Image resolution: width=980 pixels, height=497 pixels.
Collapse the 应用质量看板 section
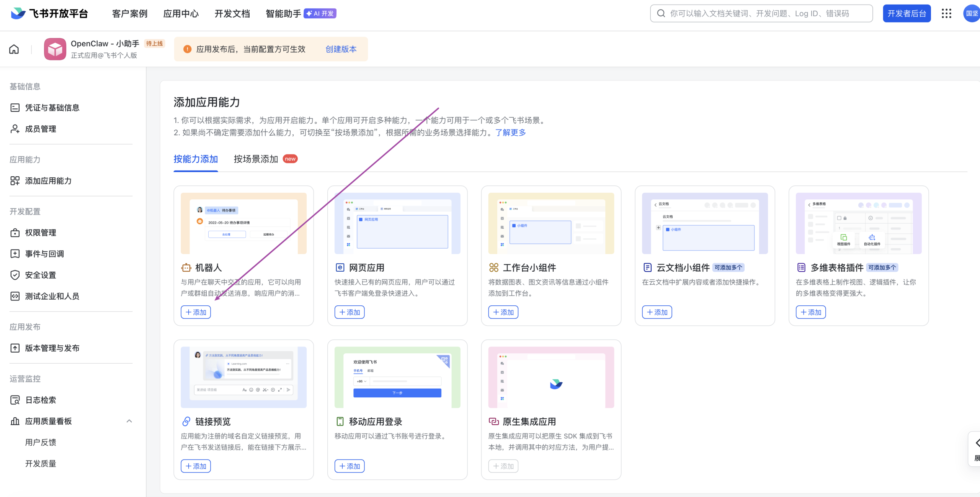[129, 421]
